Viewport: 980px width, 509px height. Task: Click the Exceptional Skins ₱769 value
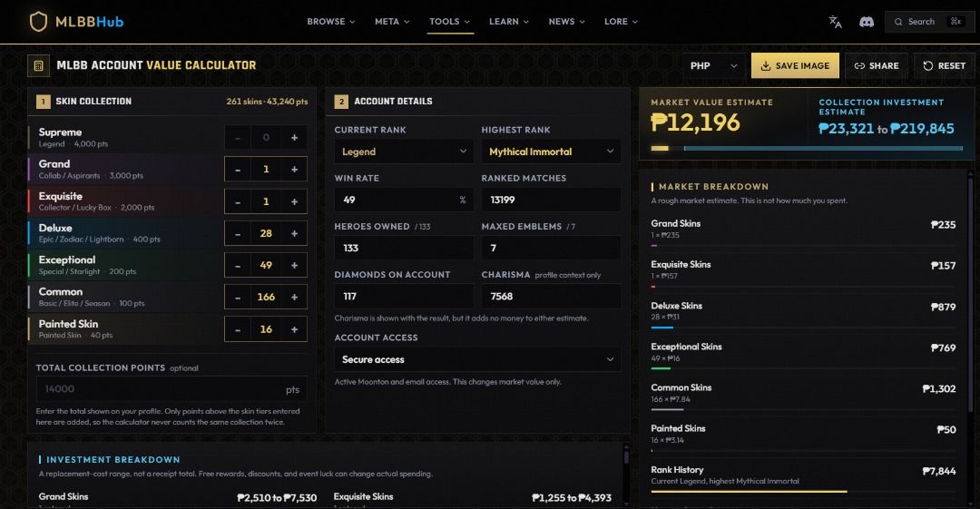click(x=943, y=347)
